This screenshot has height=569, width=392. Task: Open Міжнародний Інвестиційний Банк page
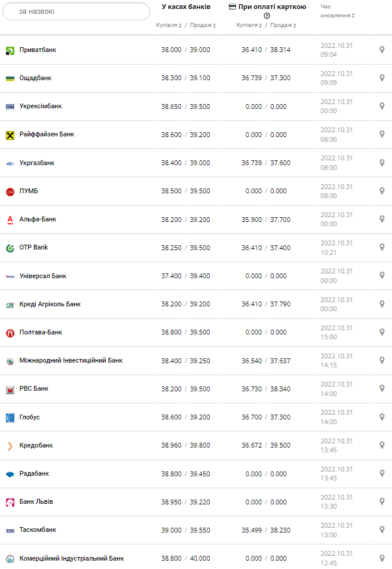71,360
